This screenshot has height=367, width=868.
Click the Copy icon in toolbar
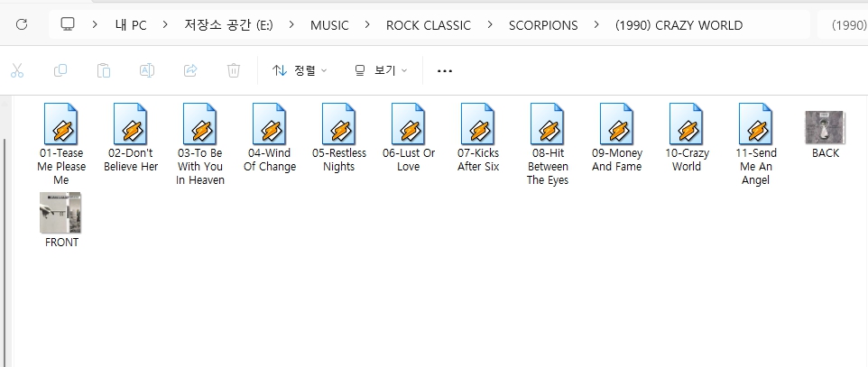coord(60,70)
